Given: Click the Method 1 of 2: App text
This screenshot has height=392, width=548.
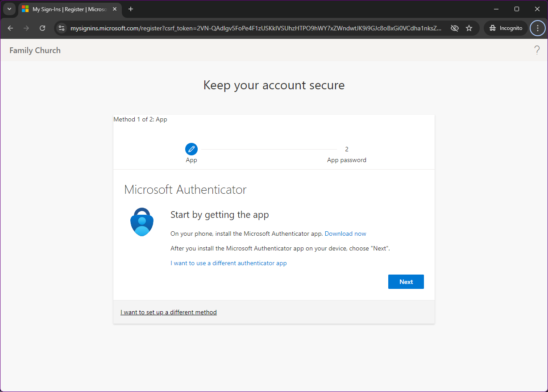Looking at the screenshot, I should click(x=140, y=119).
